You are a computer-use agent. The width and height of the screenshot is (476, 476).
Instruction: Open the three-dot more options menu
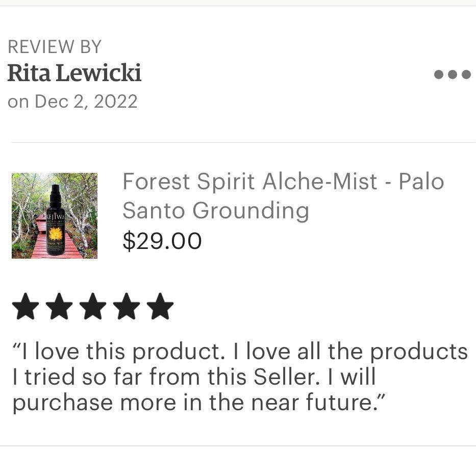pos(452,74)
